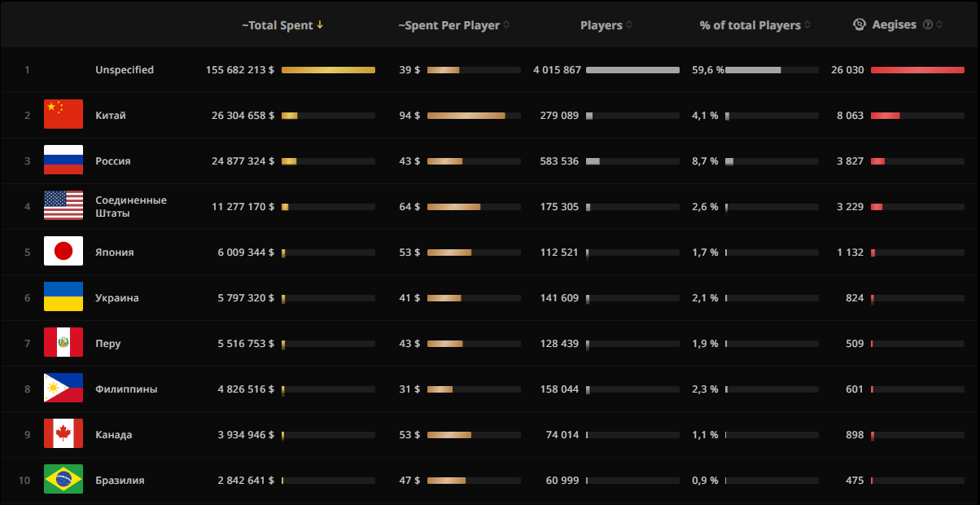Click the Aegis shield icon in header

(x=859, y=25)
